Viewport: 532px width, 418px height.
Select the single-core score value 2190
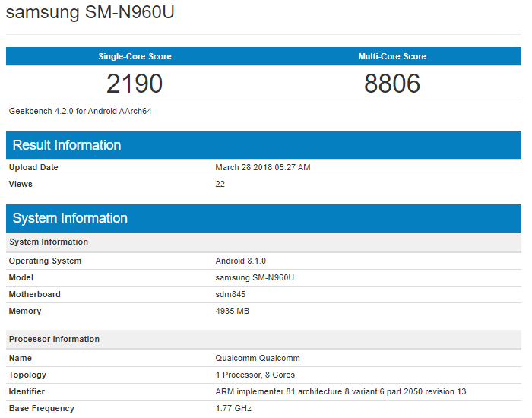click(135, 84)
